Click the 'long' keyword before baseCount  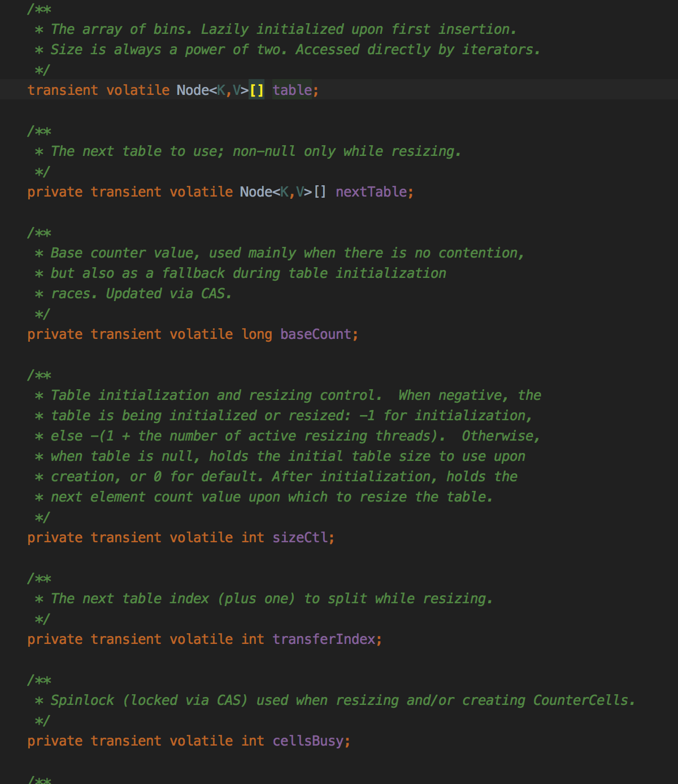257,334
